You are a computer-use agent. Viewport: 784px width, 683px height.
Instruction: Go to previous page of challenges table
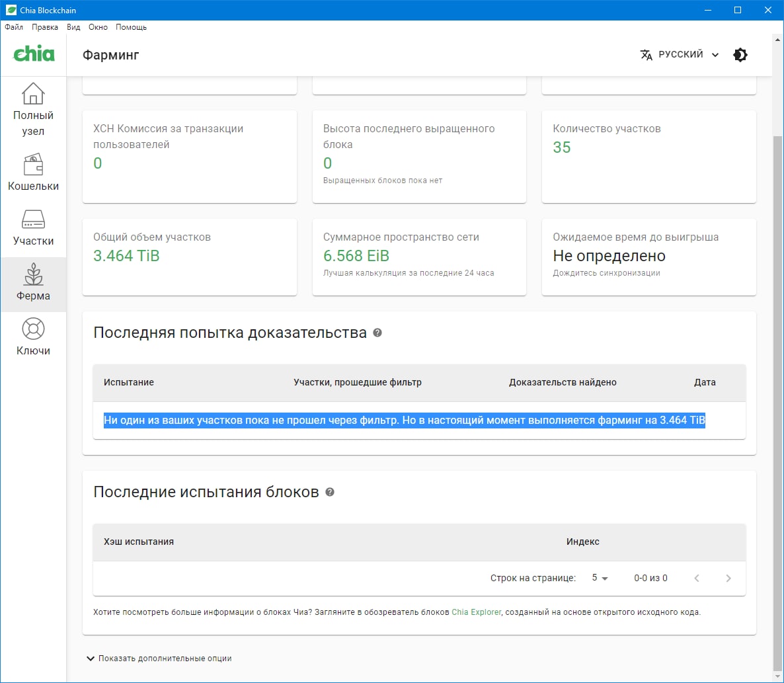coord(697,578)
